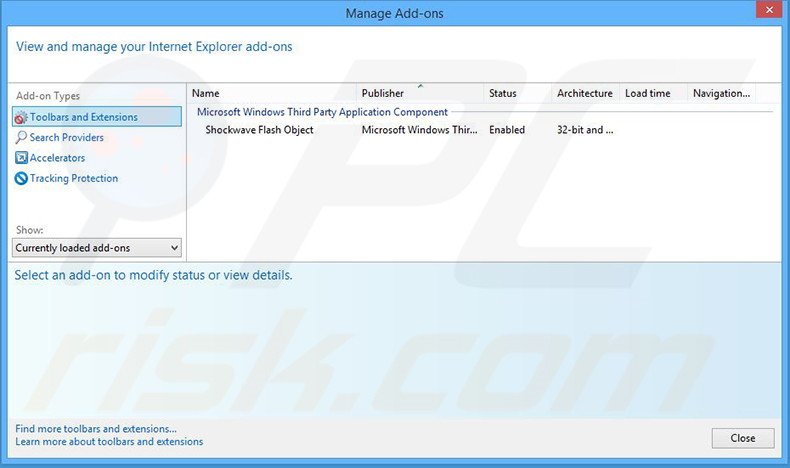Select Search Providers add-on type

point(67,138)
